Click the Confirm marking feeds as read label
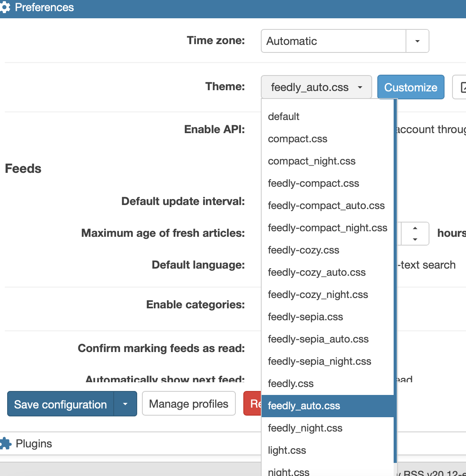466x476 pixels. coord(161,348)
